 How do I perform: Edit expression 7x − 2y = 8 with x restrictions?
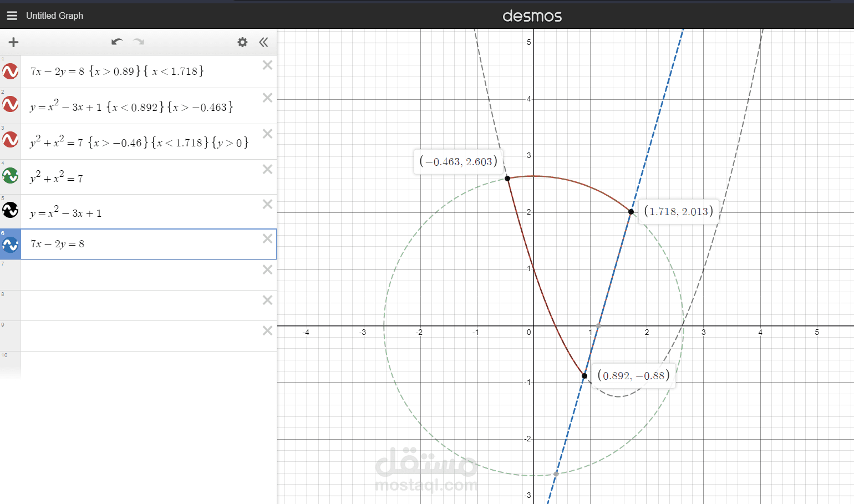(x=117, y=71)
